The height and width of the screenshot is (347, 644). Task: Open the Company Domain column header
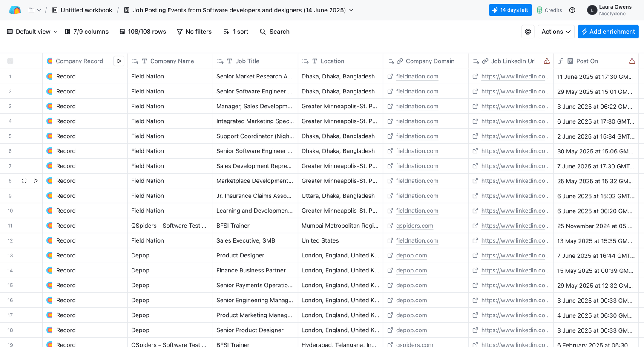(x=425, y=61)
